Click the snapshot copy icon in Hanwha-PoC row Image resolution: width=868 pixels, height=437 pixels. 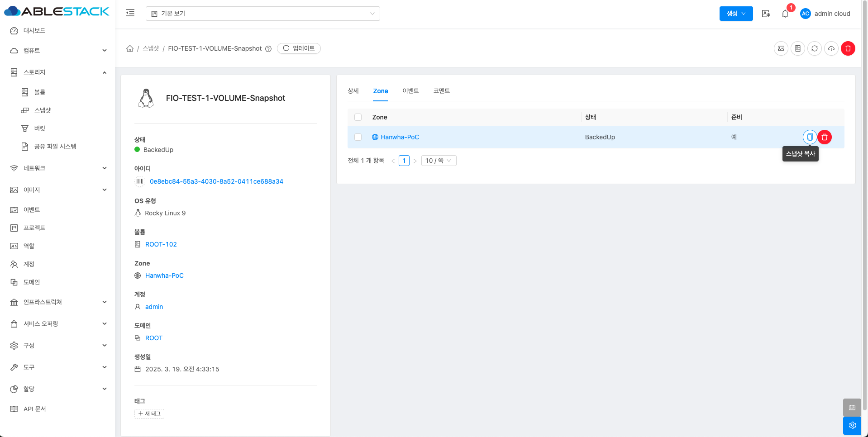click(810, 137)
